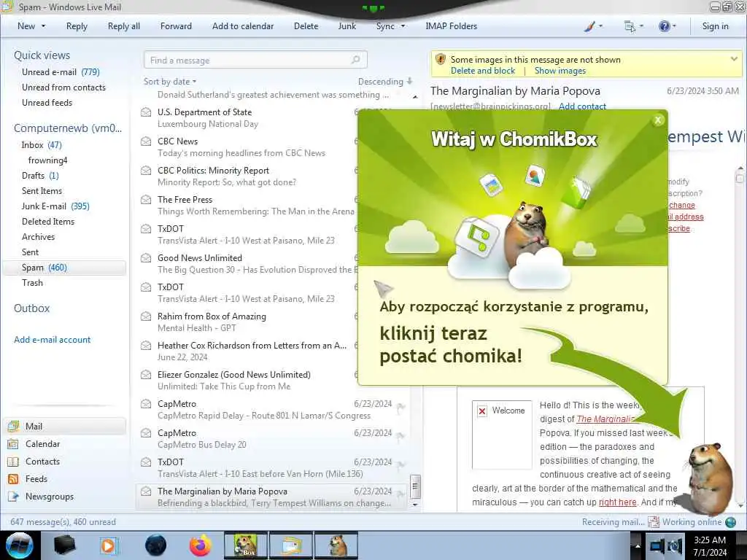Open the Newsgroups icon
This screenshot has width=747, height=560.
13,496
